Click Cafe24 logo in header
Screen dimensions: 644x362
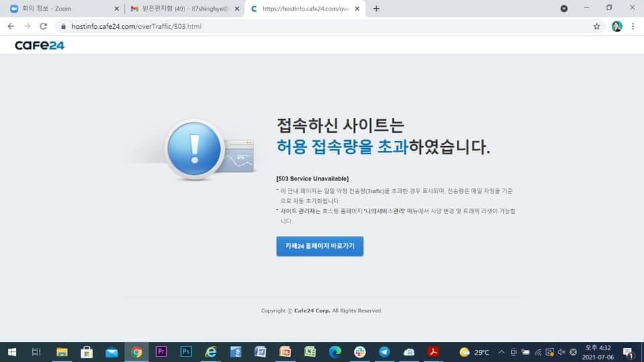click(40, 45)
